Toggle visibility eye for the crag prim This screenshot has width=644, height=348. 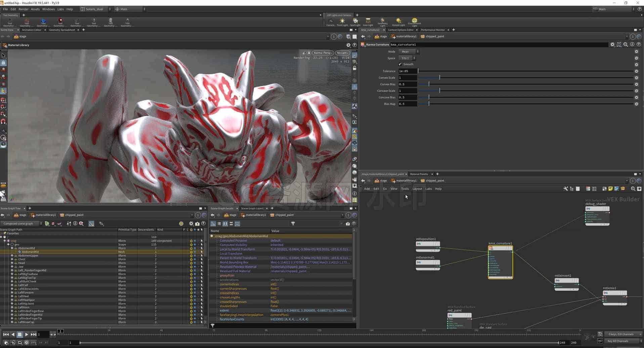point(195,241)
